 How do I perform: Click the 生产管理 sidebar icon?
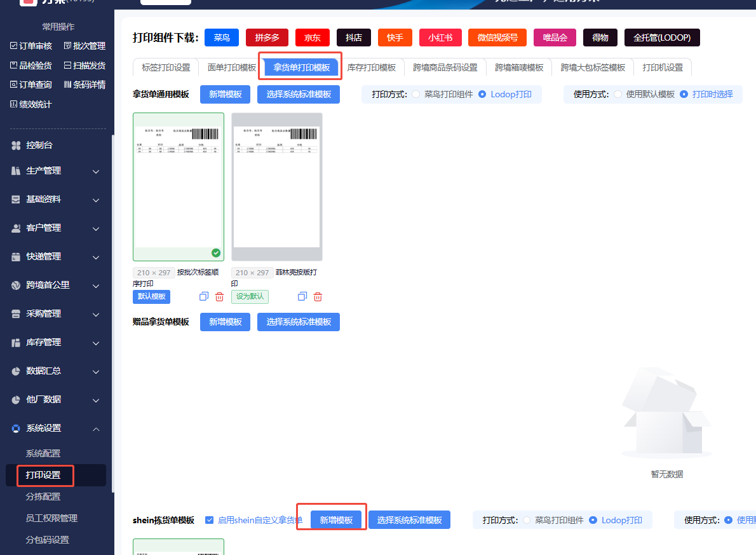click(16, 171)
